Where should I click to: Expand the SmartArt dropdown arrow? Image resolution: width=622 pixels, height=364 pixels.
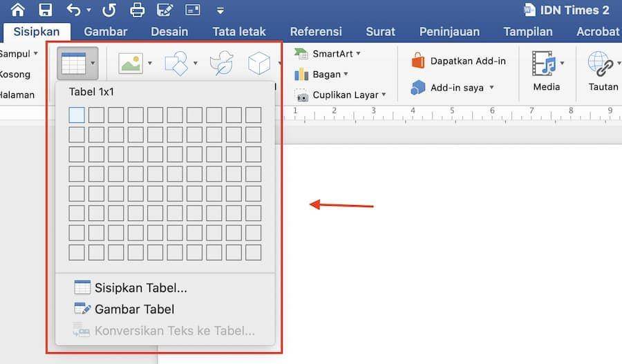358,53
